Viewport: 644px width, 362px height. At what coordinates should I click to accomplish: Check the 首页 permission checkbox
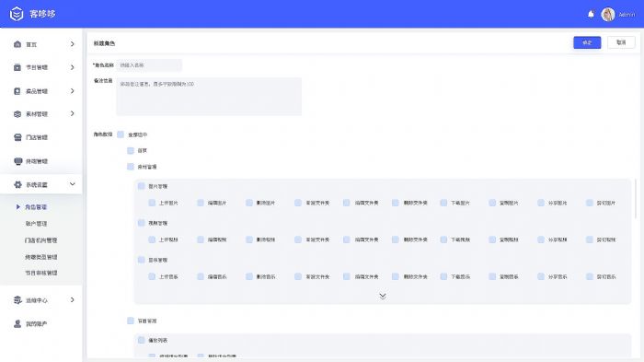pyautogui.click(x=131, y=150)
